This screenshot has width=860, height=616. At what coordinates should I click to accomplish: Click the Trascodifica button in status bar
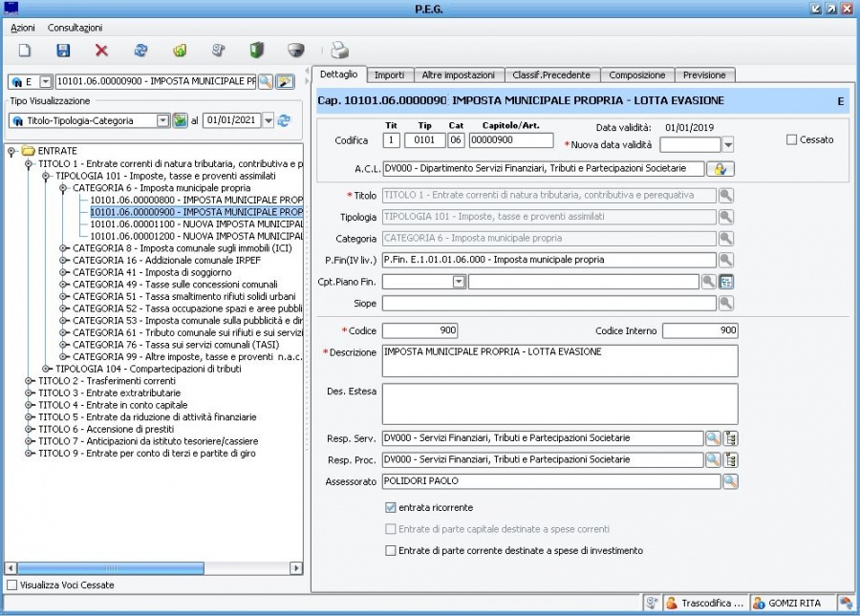[x=703, y=603]
